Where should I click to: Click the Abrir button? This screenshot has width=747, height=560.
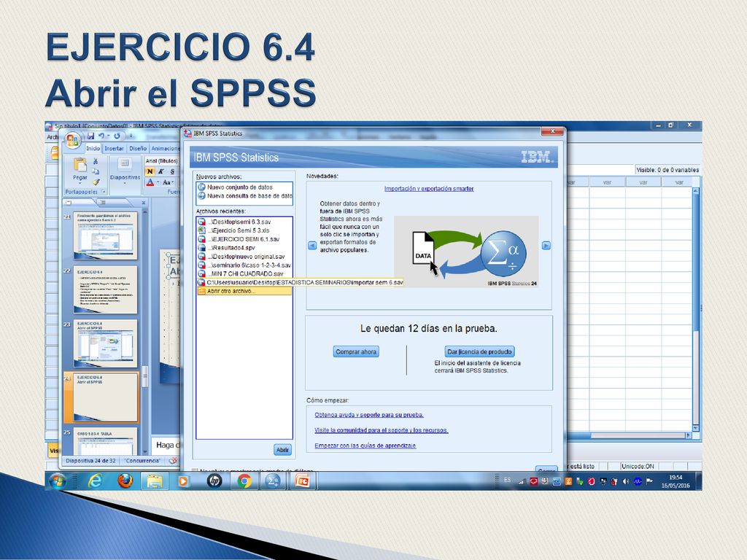point(282,450)
